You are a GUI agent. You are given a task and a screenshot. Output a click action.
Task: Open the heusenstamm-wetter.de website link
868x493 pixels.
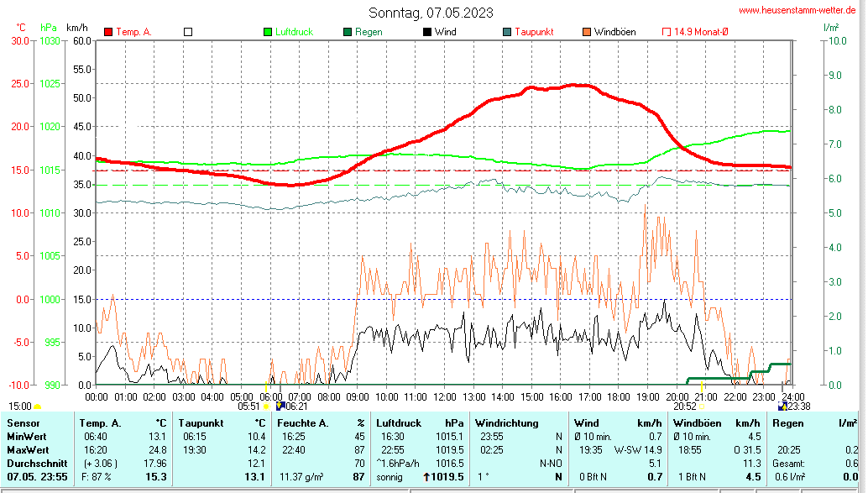point(798,10)
